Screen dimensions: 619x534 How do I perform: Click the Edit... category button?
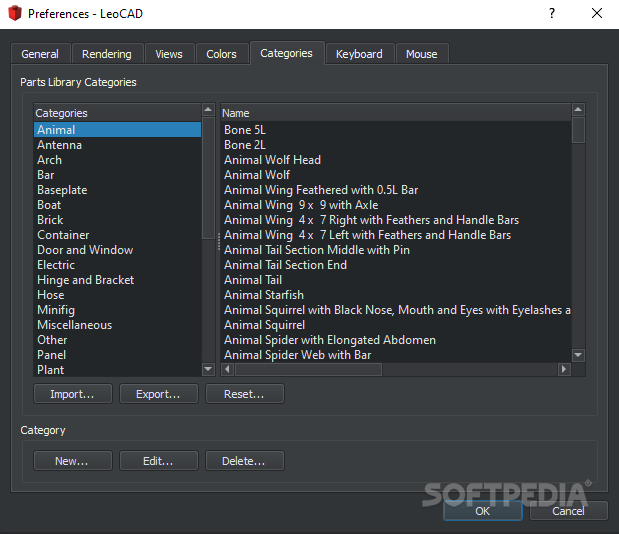[158, 461]
